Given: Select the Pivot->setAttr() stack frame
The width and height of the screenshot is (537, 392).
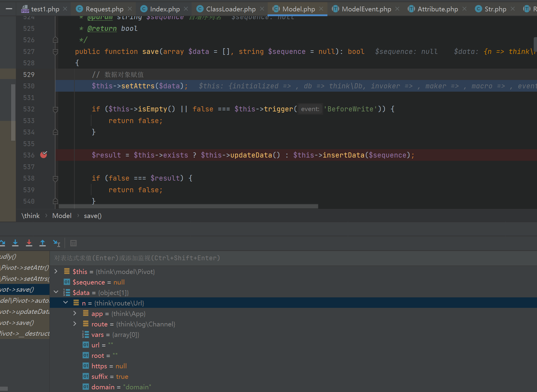Looking at the screenshot, I should click(x=25, y=267).
